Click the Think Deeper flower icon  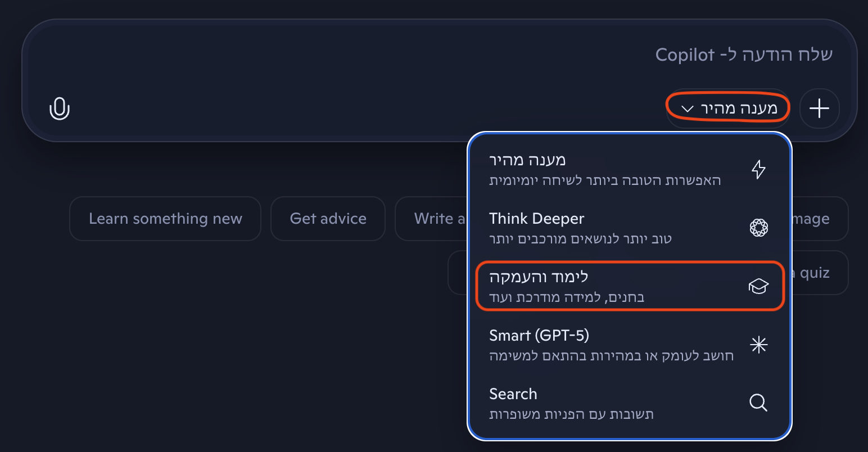[758, 228]
